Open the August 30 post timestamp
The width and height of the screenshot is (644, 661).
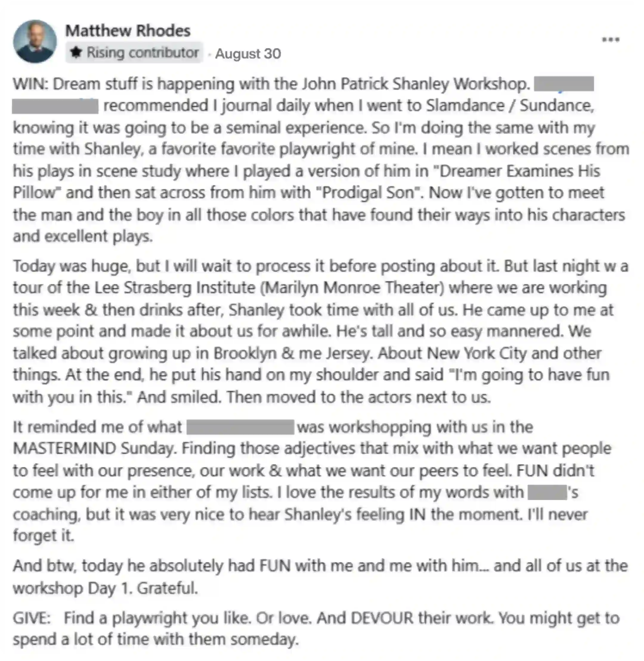[248, 53]
